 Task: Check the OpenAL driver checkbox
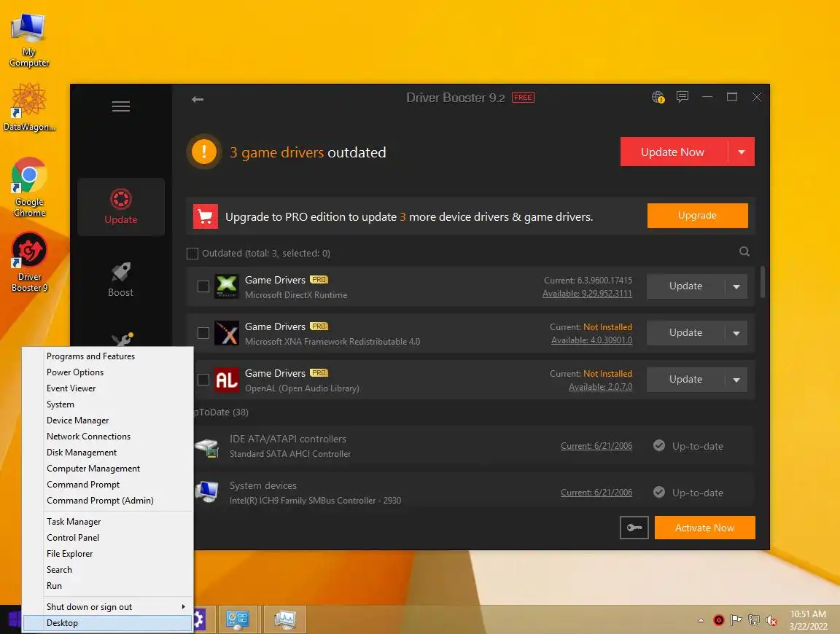pos(203,380)
